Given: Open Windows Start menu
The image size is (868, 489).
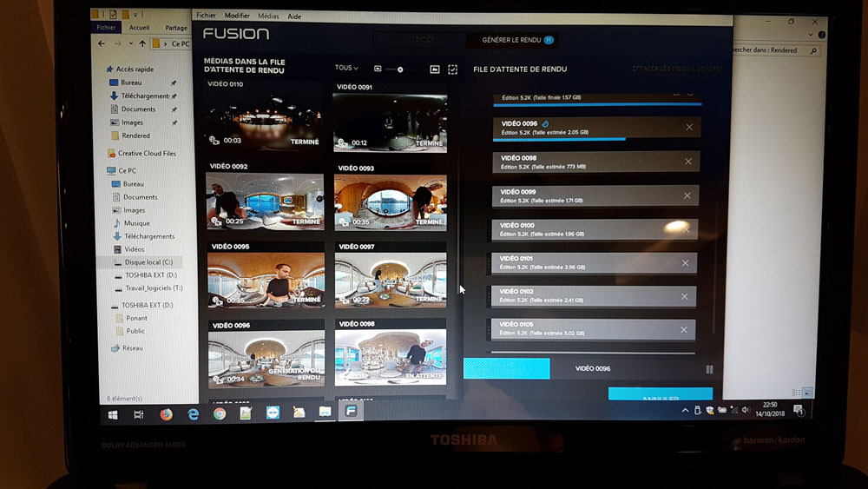Looking at the screenshot, I should point(113,415).
